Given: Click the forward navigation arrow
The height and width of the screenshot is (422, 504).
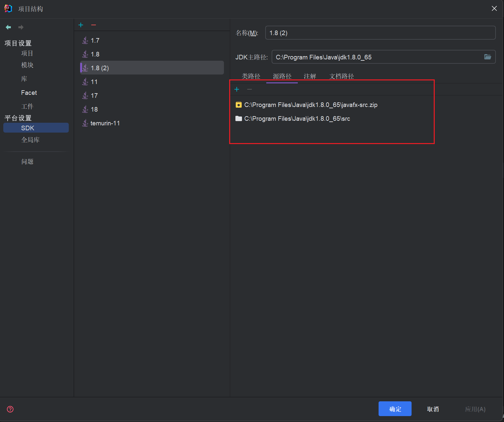Looking at the screenshot, I should 21,27.
